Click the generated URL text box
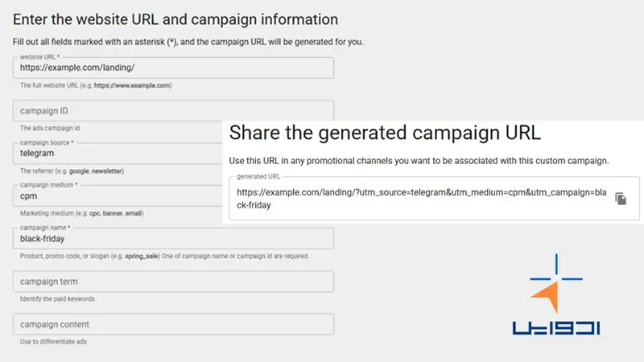Image resolution: width=644 pixels, height=362 pixels. pyautogui.click(x=419, y=199)
